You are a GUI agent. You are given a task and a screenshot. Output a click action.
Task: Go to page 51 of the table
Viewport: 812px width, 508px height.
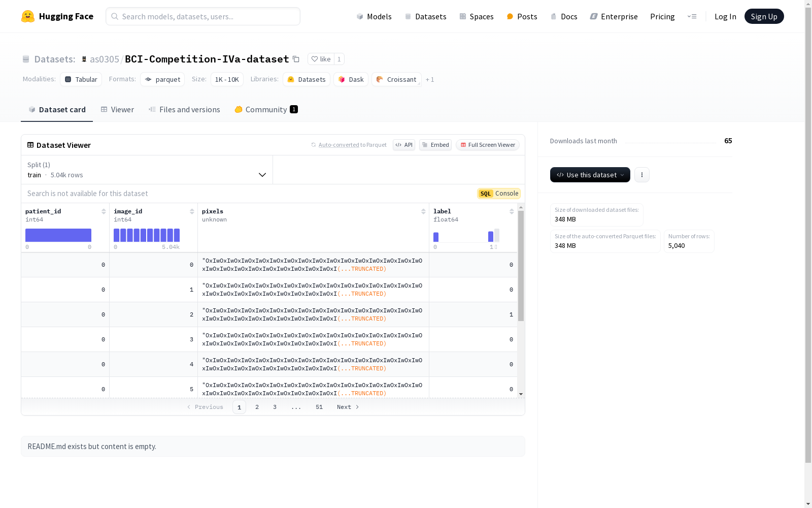tap(319, 407)
